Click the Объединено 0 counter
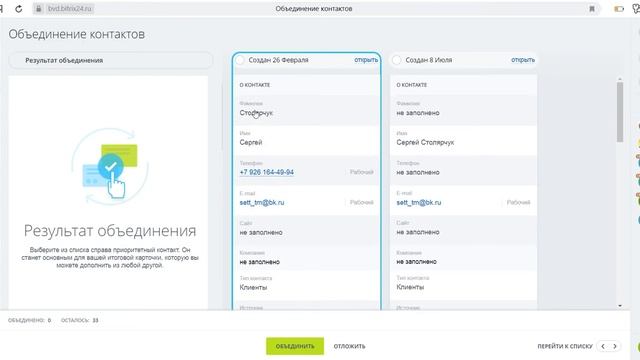The image size is (640, 360). 29,320
